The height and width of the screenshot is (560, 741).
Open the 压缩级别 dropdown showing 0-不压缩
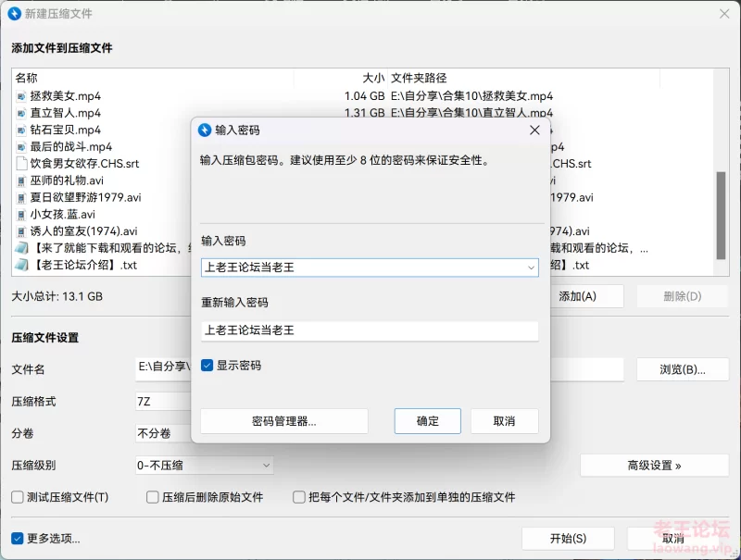(204, 466)
